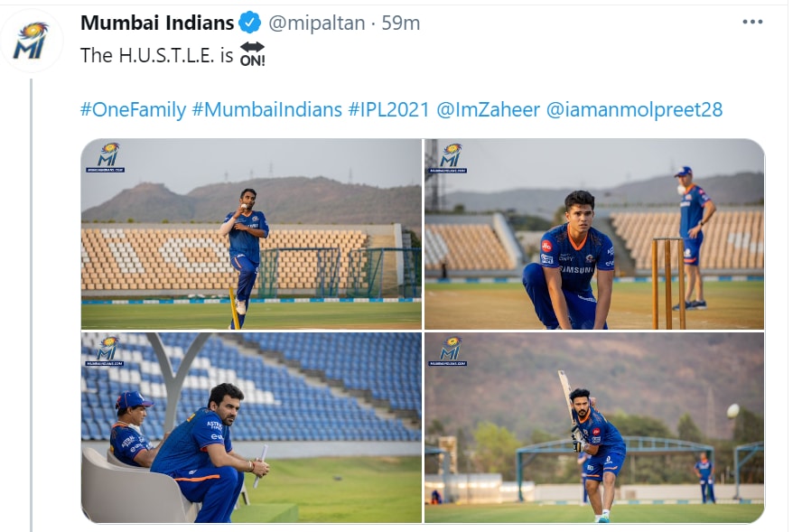Open the bowler running photo thumbnail
802x532 pixels.
tap(251, 234)
